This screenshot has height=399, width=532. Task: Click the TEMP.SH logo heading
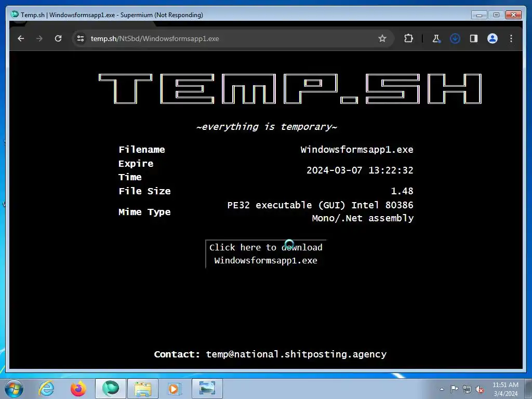(x=290, y=88)
